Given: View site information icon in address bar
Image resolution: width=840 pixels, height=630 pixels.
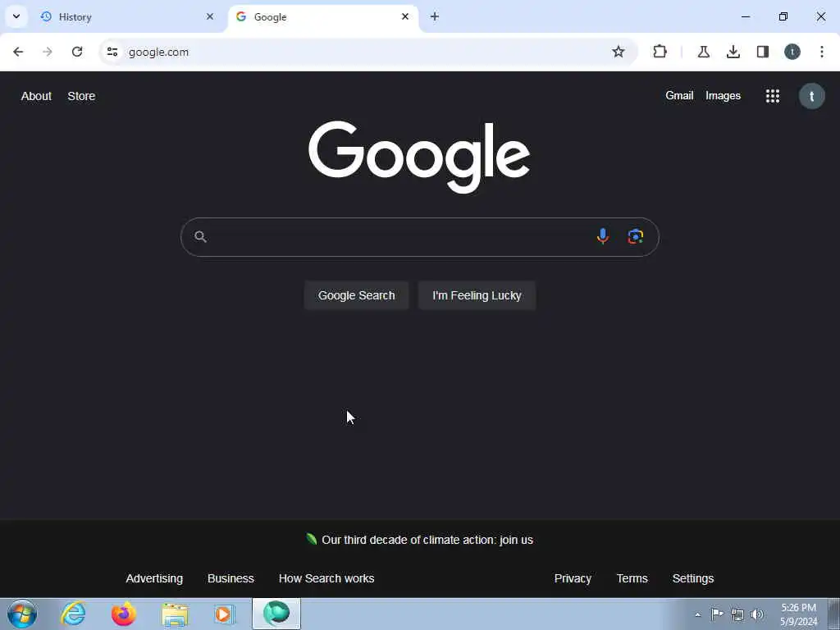Looking at the screenshot, I should coord(112,52).
